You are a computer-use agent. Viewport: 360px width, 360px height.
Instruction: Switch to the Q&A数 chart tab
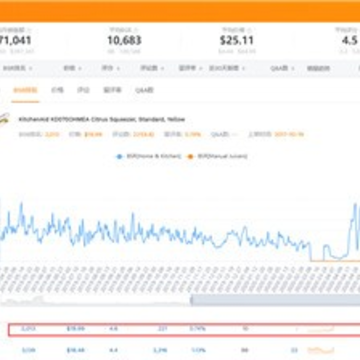[144, 90]
